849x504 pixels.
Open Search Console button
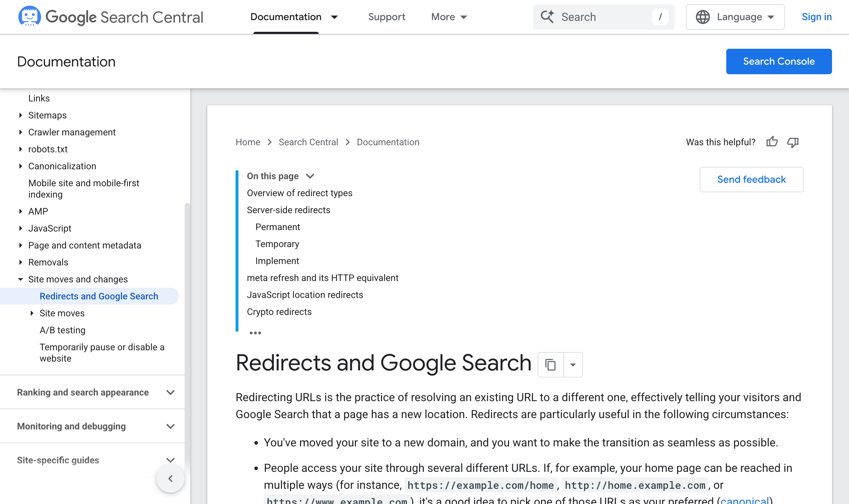tap(779, 61)
